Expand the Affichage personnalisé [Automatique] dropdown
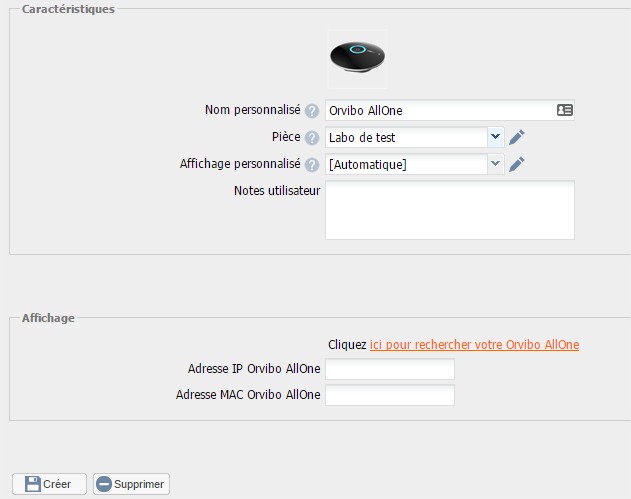Screen dimensions: 631x499 pyautogui.click(x=414, y=164)
